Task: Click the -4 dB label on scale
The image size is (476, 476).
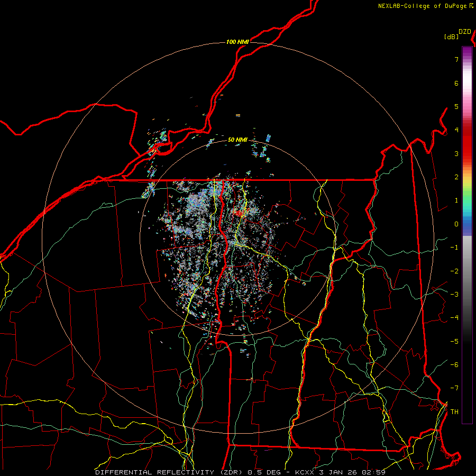Action: (x=454, y=318)
